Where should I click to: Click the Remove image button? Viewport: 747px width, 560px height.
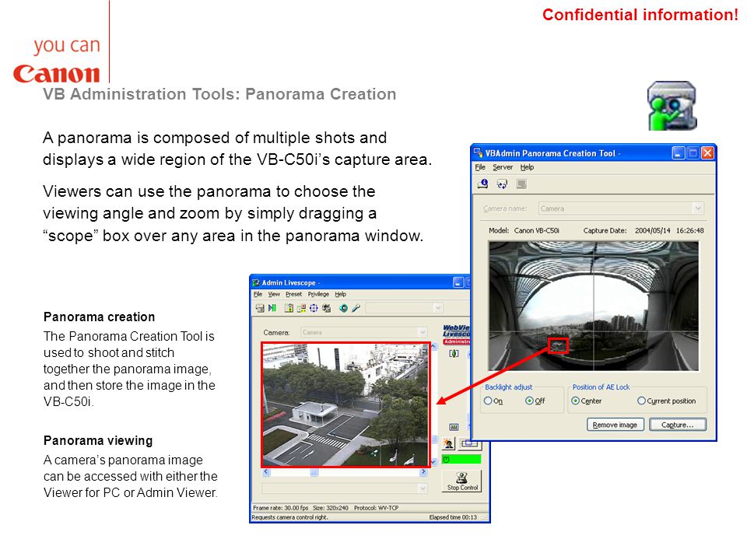click(615, 425)
